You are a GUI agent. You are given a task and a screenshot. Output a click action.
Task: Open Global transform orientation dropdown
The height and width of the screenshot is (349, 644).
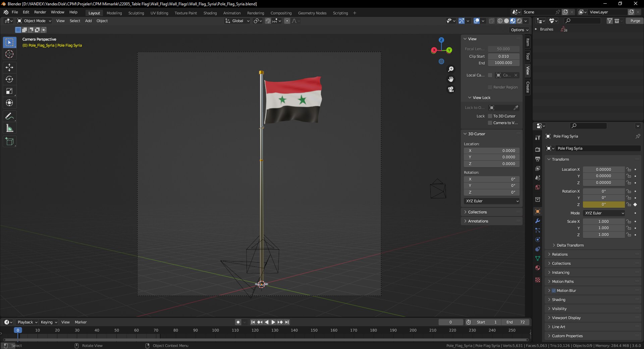(x=237, y=21)
